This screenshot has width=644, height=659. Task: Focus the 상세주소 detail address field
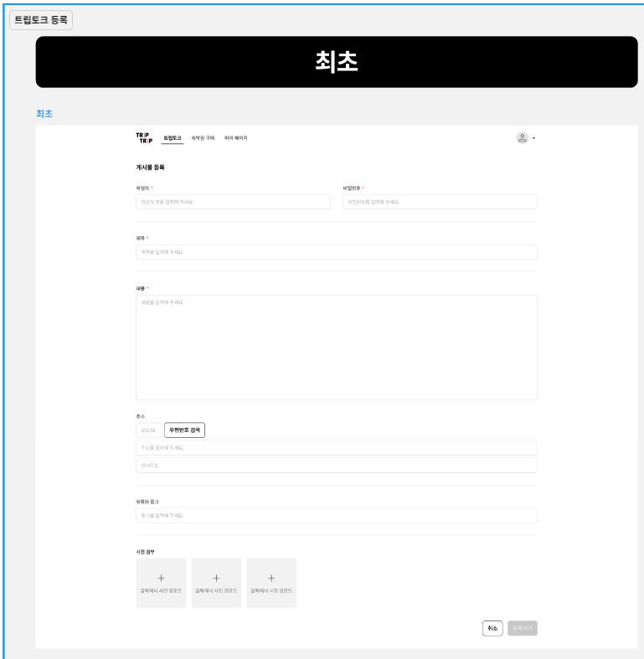point(337,466)
